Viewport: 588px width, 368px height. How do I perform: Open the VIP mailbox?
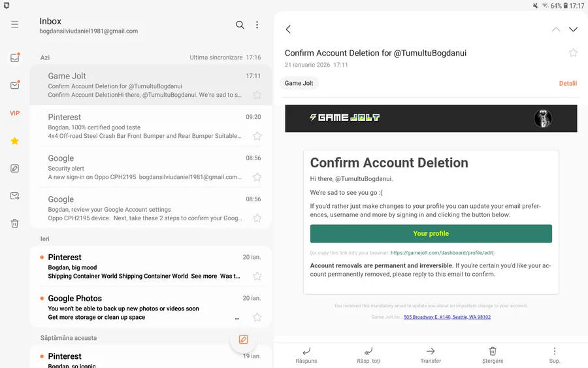[14, 113]
